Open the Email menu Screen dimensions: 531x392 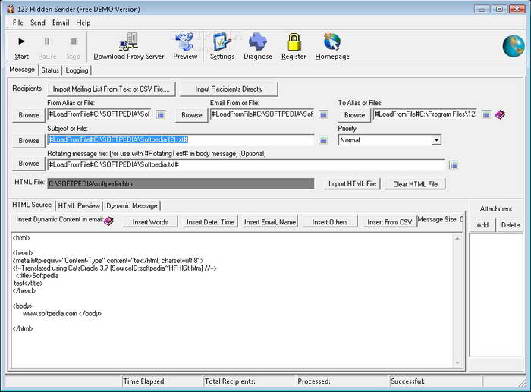[x=61, y=23]
